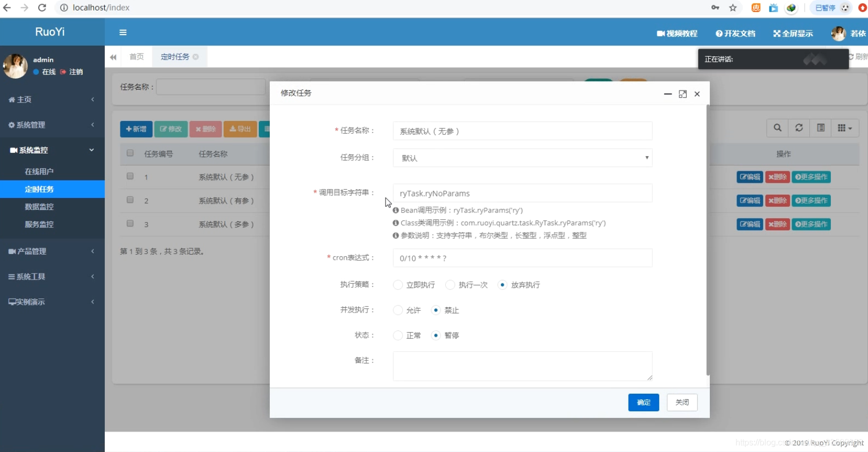Click 编辑 in the first table row
868x452 pixels.
click(750, 177)
